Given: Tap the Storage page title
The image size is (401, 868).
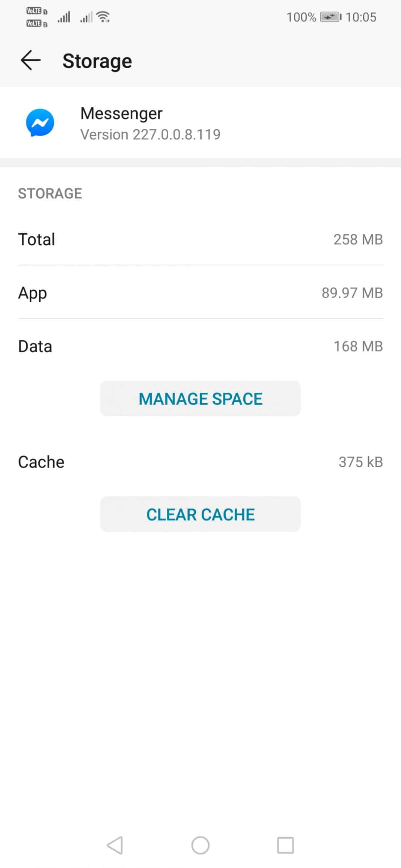Looking at the screenshot, I should 97,61.
